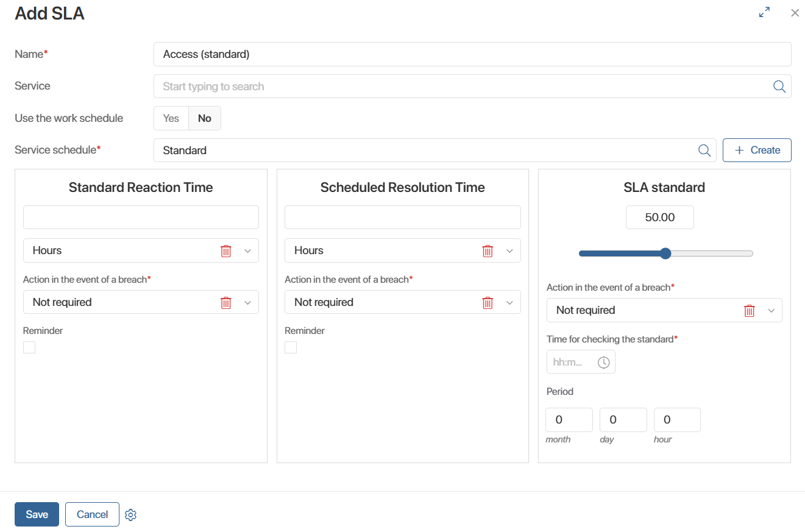Remove SLA standard breach action via trash icon
Viewport: 805px width, 532px height.
point(749,310)
